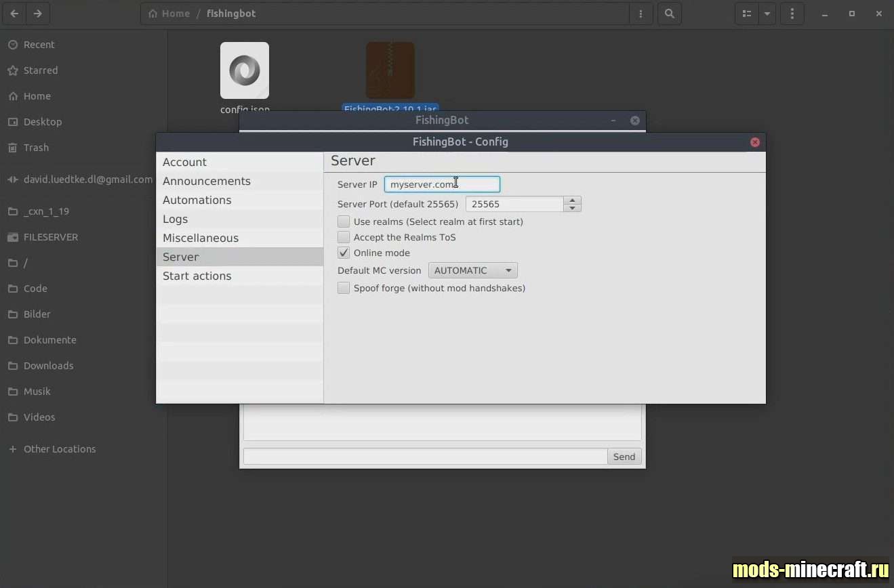The height and width of the screenshot is (588, 894).
Task: Select the Account config category
Action: click(x=184, y=162)
